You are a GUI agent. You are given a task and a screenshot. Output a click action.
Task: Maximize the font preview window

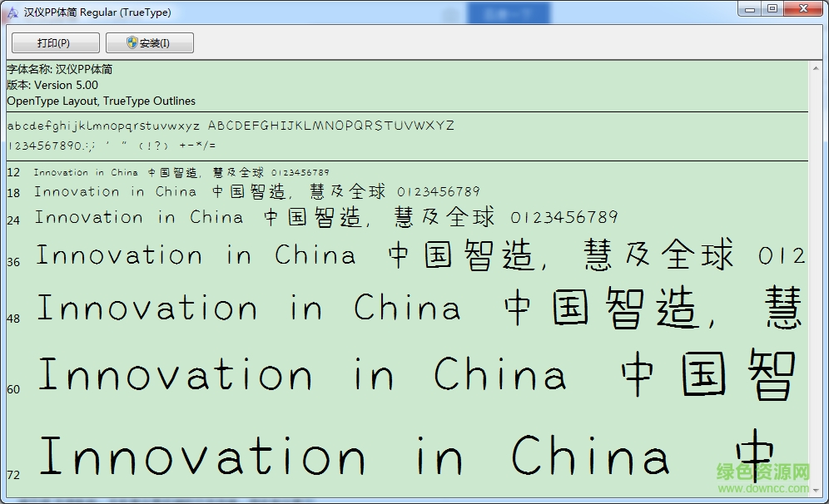pyautogui.click(x=772, y=8)
